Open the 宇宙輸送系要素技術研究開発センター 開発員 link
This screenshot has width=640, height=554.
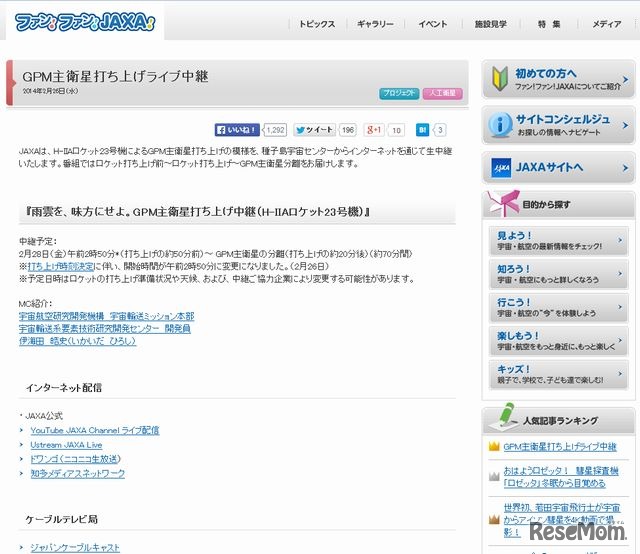(104, 328)
